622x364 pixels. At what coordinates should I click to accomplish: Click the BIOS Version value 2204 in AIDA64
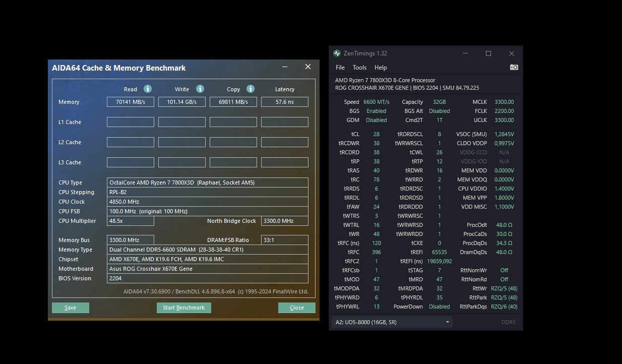tap(208, 278)
